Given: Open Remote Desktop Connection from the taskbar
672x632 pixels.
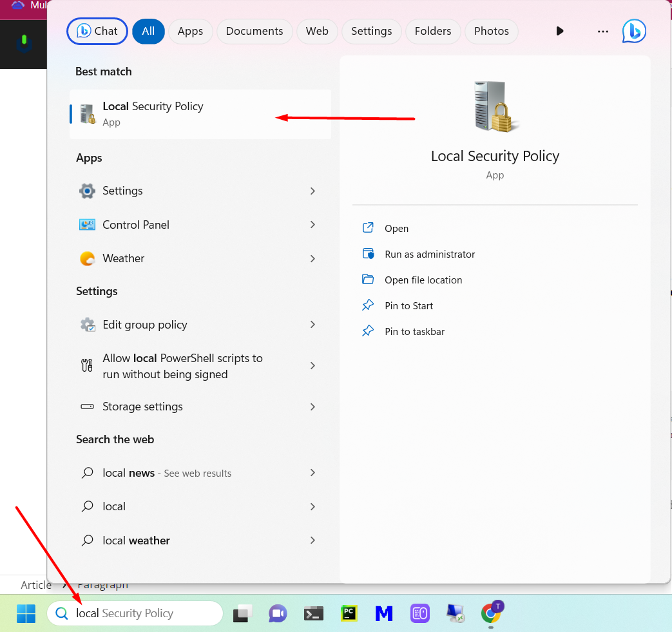Looking at the screenshot, I should [x=456, y=613].
